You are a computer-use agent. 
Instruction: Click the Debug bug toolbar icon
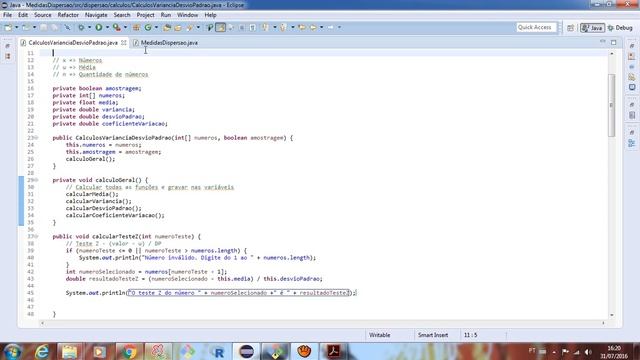pos(81,27)
